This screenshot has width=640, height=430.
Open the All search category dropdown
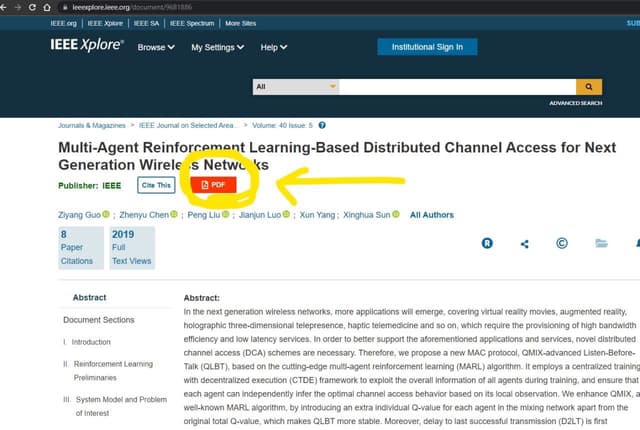[x=297, y=87]
